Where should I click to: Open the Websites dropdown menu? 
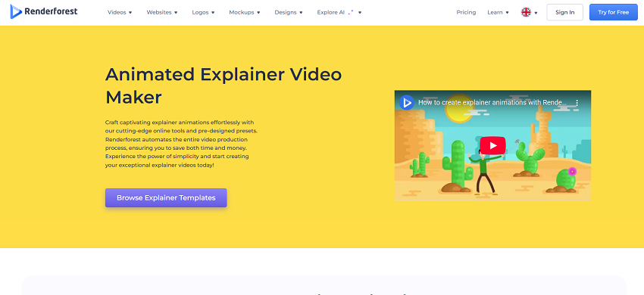point(162,12)
